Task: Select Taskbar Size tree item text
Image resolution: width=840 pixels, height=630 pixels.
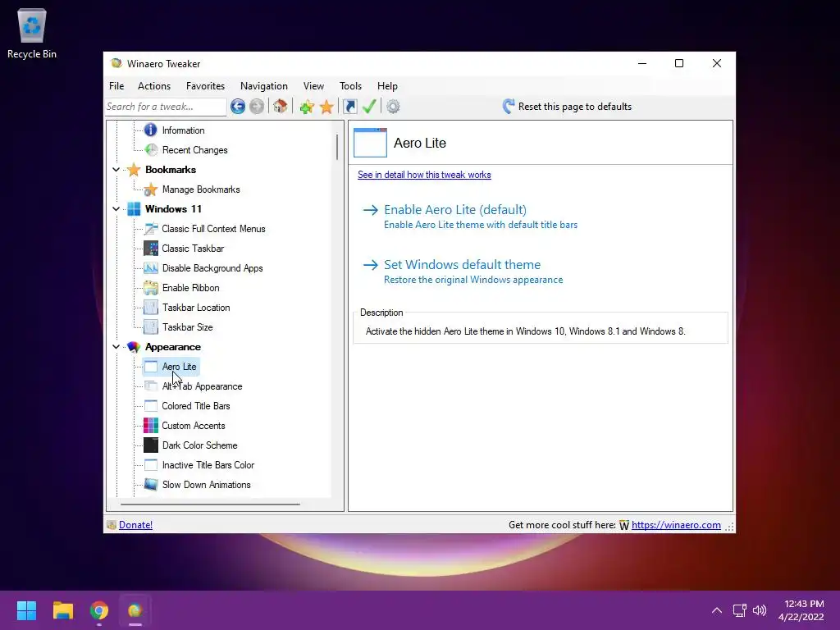Action: [x=188, y=327]
